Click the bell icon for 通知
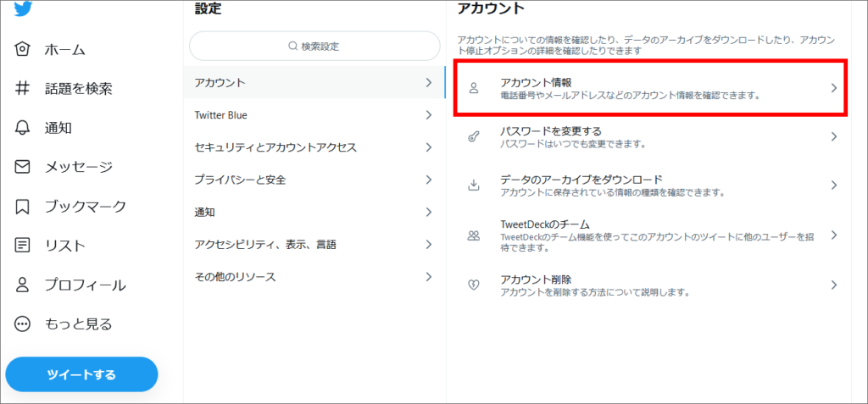 [22, 128]
